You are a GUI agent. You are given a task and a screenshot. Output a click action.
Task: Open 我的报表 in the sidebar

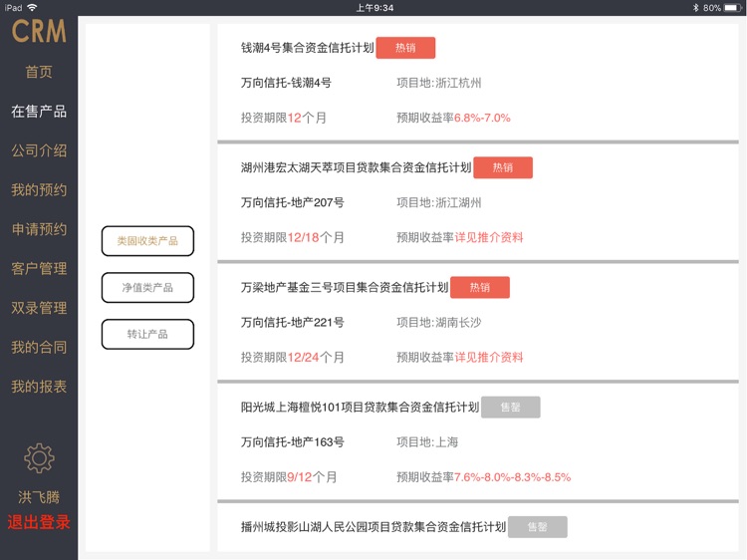[39, 387]
